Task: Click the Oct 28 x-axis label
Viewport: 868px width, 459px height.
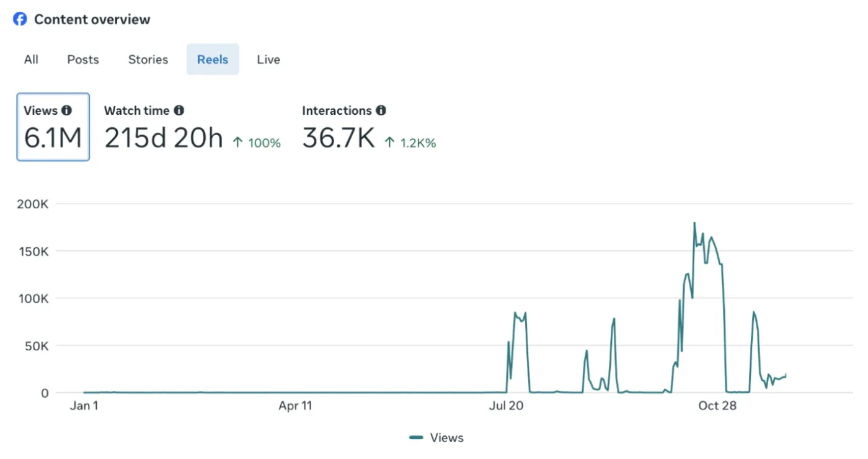Action: click(717, 406)
